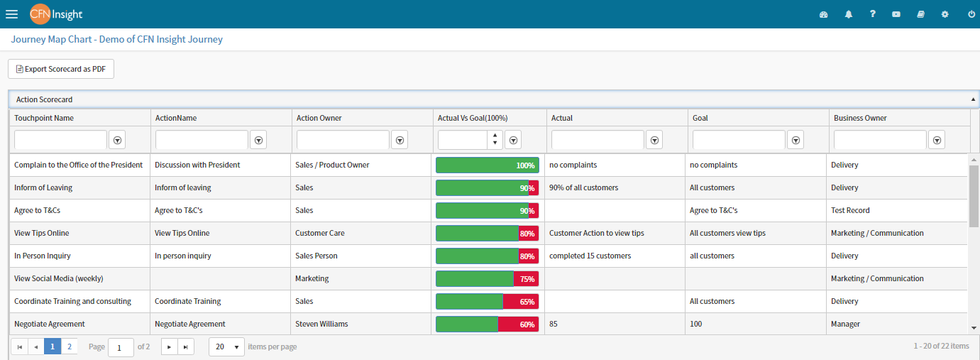
Task: Focus the Actual filter field
Action: coord(598,141)
